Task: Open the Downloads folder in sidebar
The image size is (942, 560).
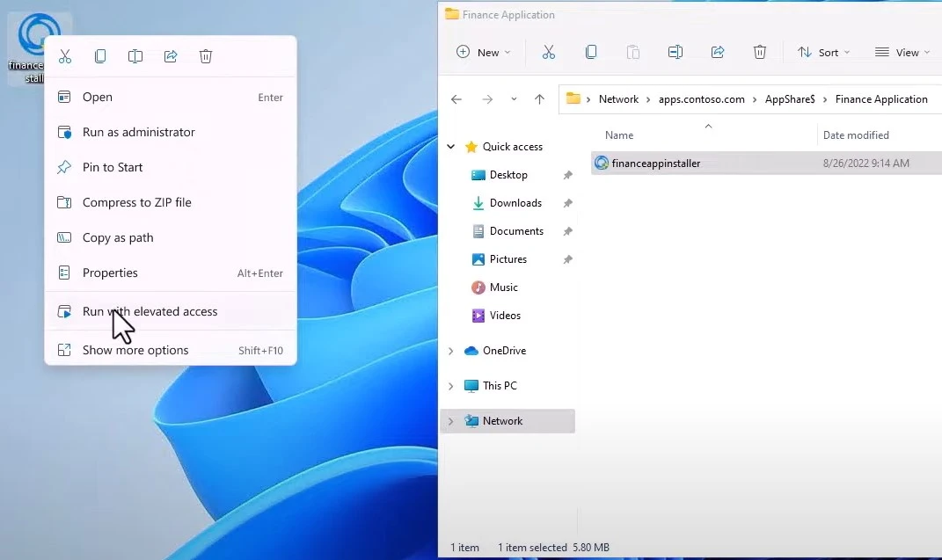Action: tap(515, 203)
